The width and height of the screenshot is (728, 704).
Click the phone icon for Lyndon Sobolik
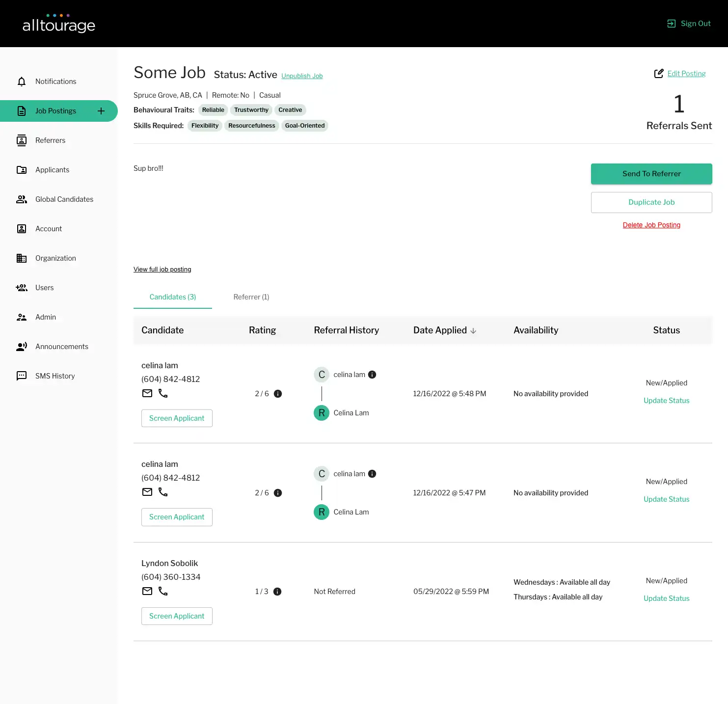163,591
